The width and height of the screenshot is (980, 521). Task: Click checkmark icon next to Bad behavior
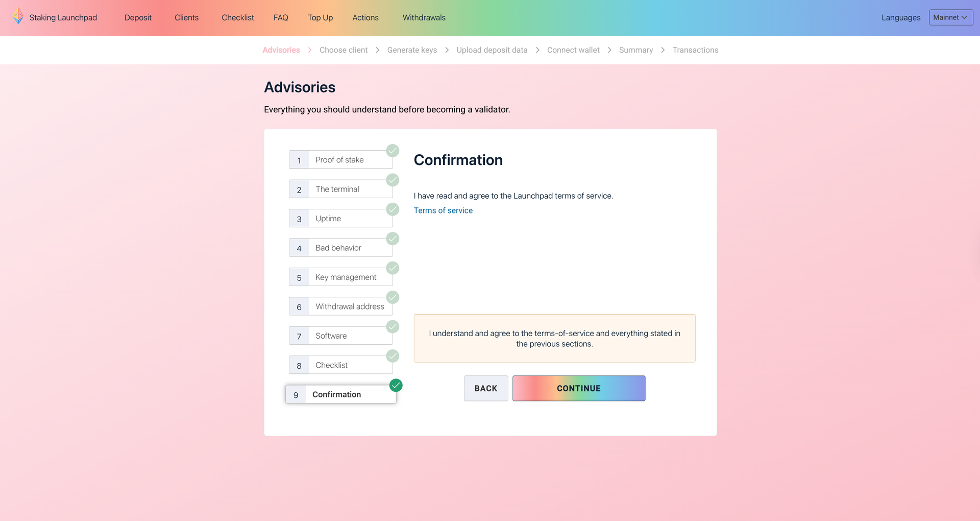(393, 239)
